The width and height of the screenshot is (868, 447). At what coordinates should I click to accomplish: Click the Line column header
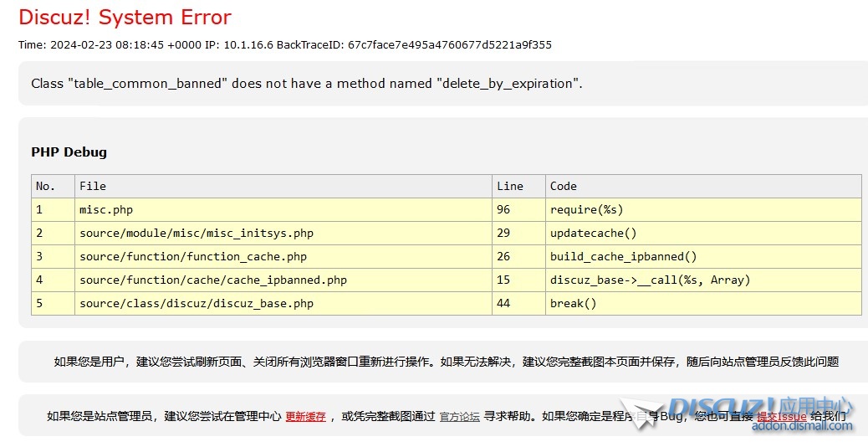509,186
